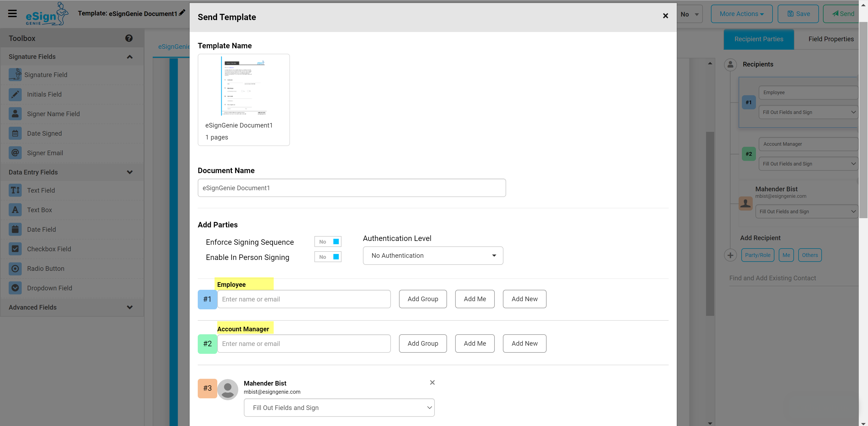868x426 pixels.
Task: Click the Employee role name field
Action: pos(808,92)
